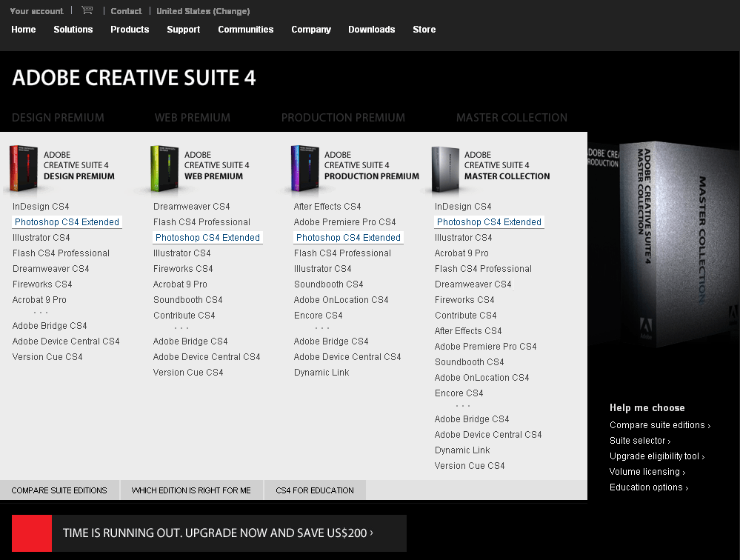Open the Home menu item
Viewport: 740px width, 560px height.
[x=23, y=30]
